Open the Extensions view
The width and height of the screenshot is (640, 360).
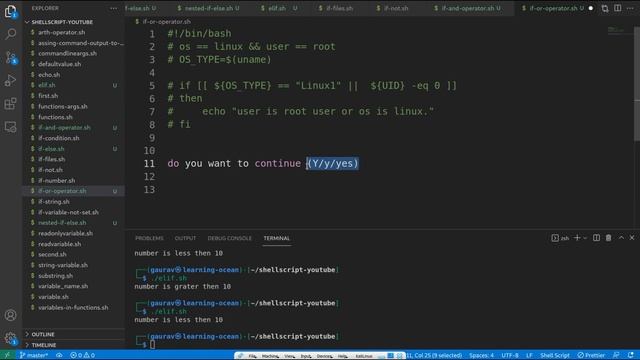(x=11, y=104)
